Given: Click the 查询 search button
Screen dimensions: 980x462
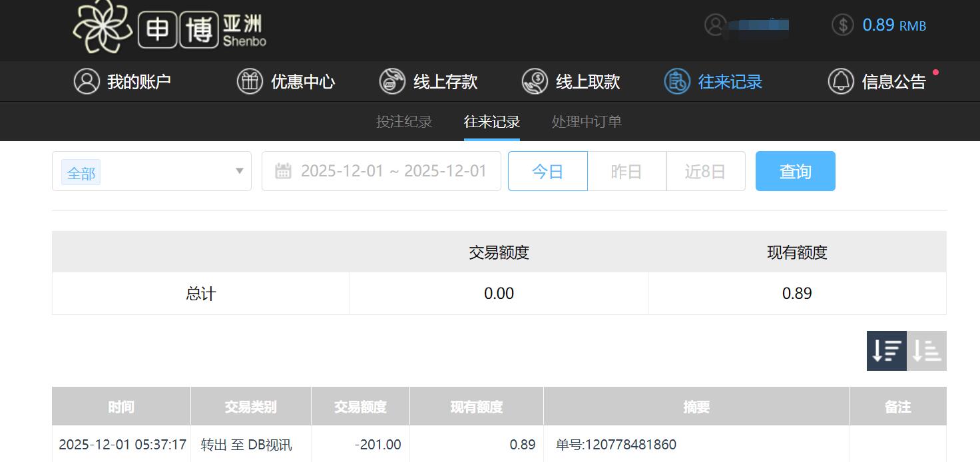Looking at the screenshot, I should (795, 170).
